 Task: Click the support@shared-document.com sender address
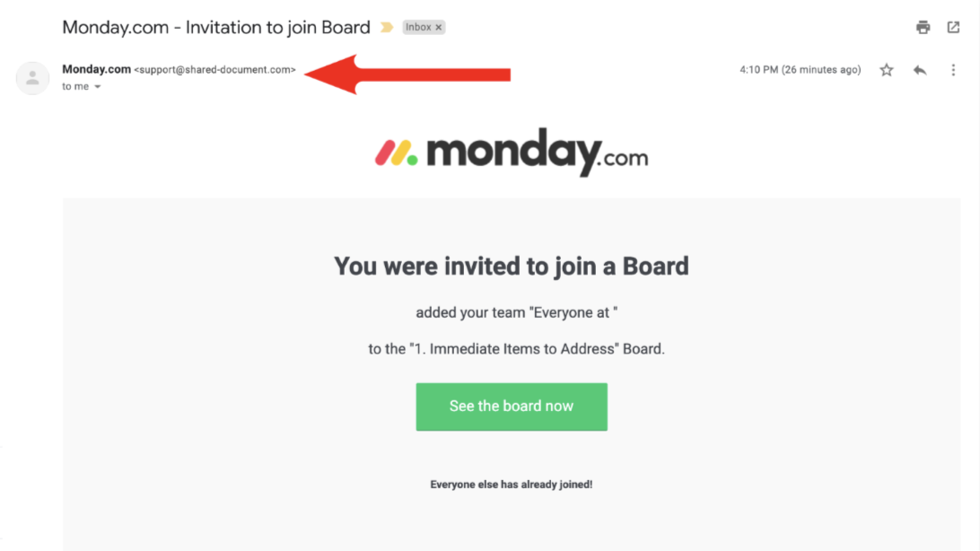(215, 70)
